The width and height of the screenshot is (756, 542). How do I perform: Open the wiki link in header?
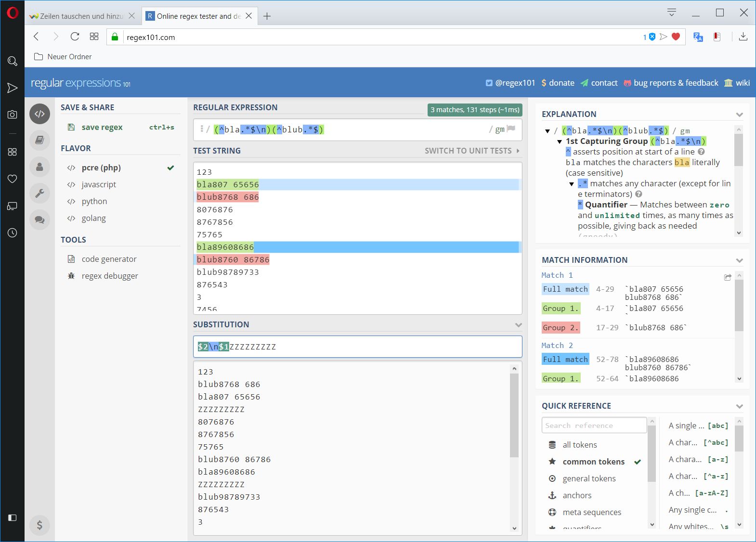tap(742, 83)
